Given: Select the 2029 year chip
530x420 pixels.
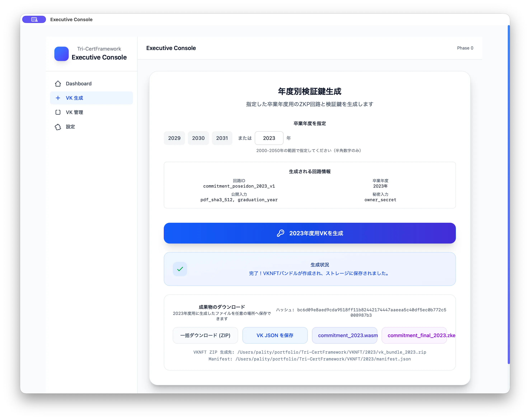Looking at the screenshot, I should (x=174, y=138).
